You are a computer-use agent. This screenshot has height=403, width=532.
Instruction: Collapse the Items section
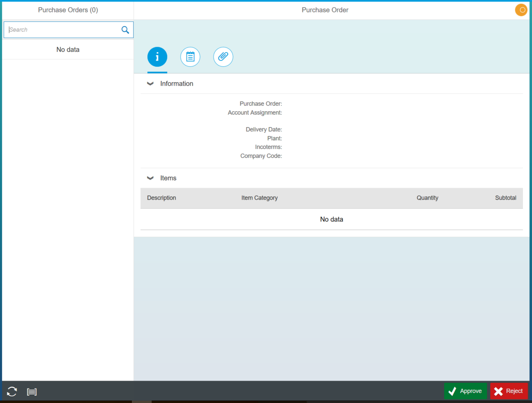pos(150,178)
